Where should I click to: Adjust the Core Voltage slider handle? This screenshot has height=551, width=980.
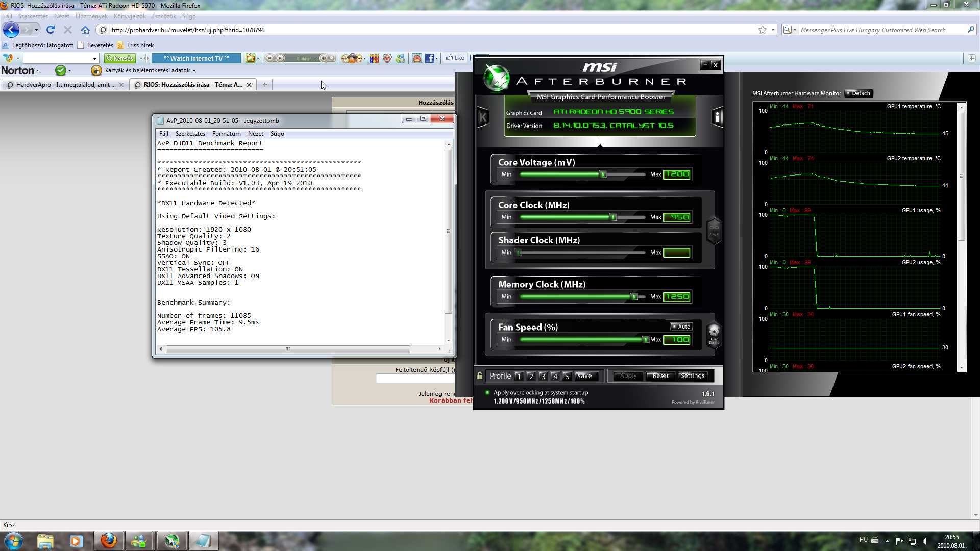(603, 174)
